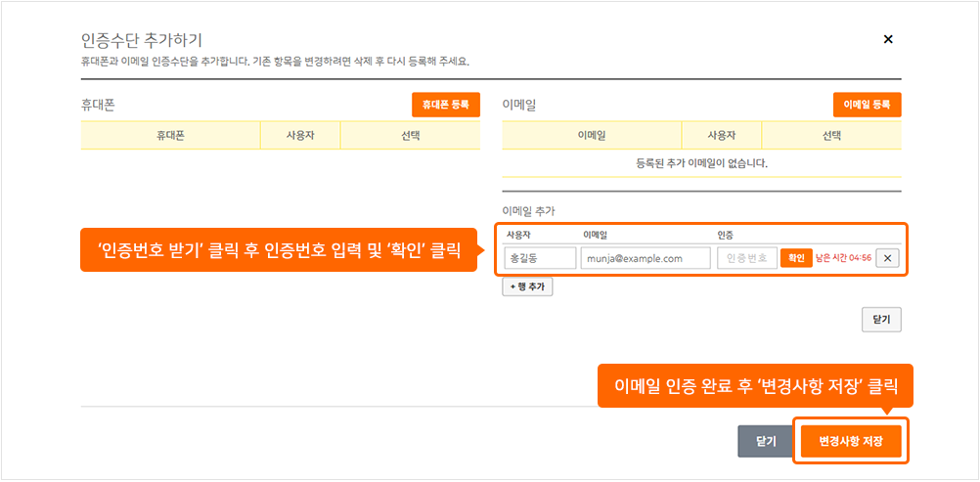This screenshot has height=482, width=980.
Task: Click the 휴대폰 column header in phone table
Action: (x=170, y=136)
